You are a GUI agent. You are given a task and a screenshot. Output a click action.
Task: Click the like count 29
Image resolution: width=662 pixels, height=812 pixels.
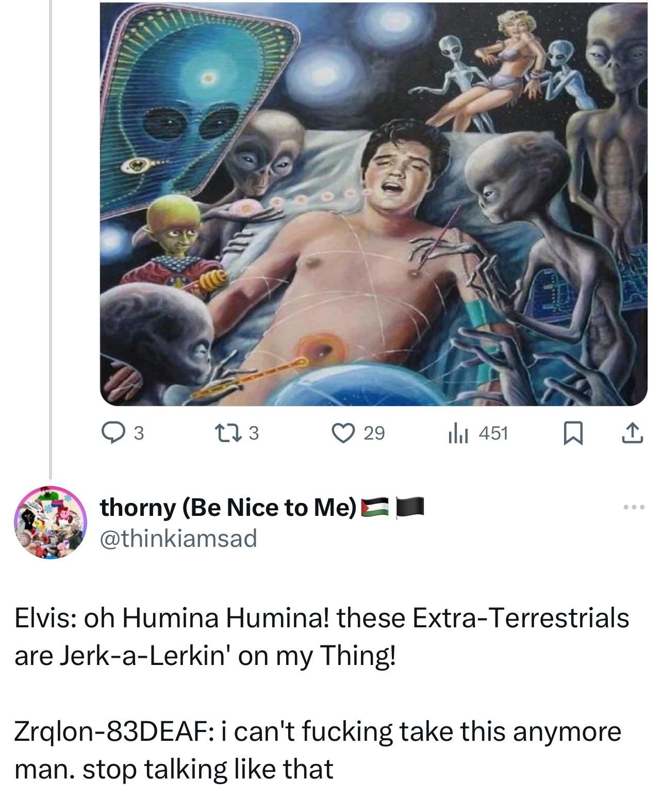pyautogui.click(x=374, y=433)
